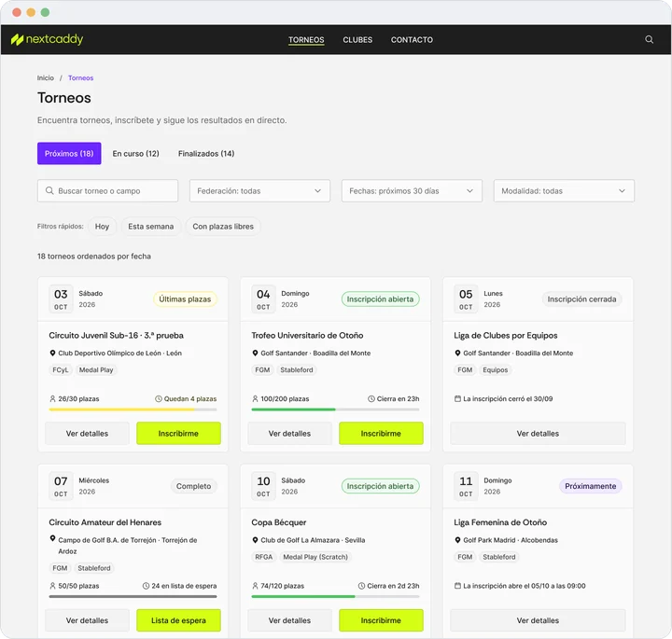Open the search icon in the navbar
This screenshot has height=639, width=672.
pos(649,39)
